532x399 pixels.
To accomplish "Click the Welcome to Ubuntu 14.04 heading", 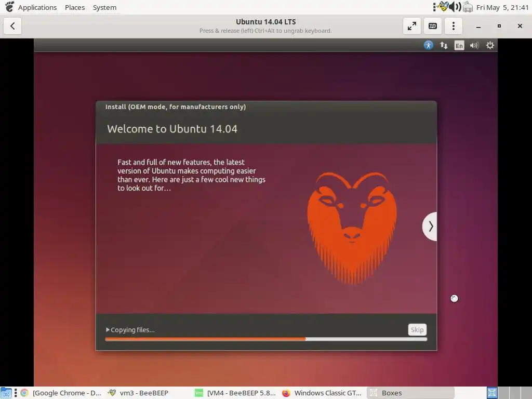I will coord(172,129).
